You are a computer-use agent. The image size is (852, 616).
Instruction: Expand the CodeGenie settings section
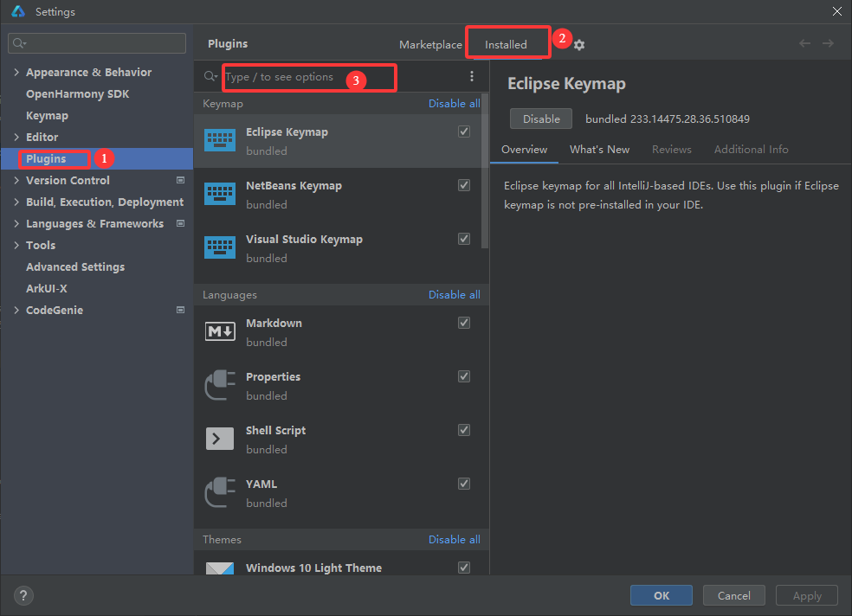point(16,310)
